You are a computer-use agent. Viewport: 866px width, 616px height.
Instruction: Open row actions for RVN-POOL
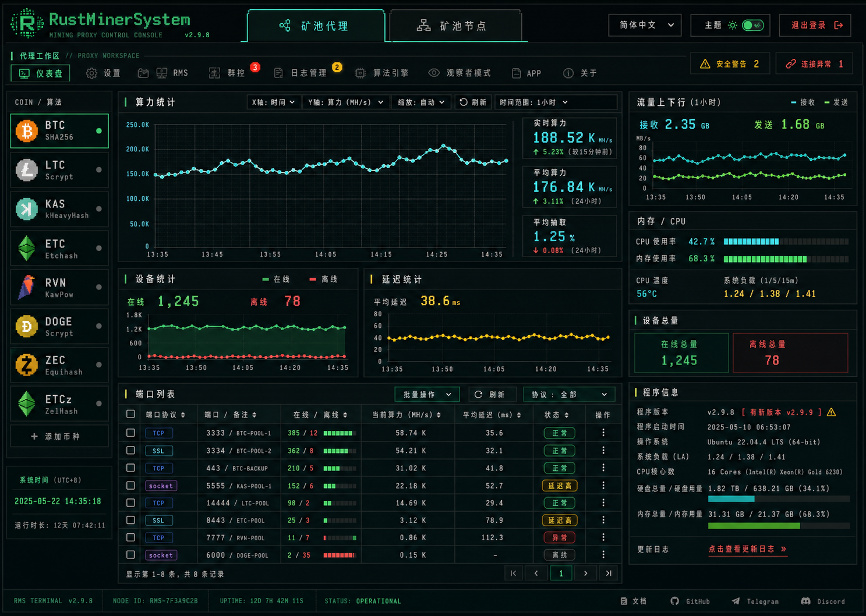pos(603,537)
